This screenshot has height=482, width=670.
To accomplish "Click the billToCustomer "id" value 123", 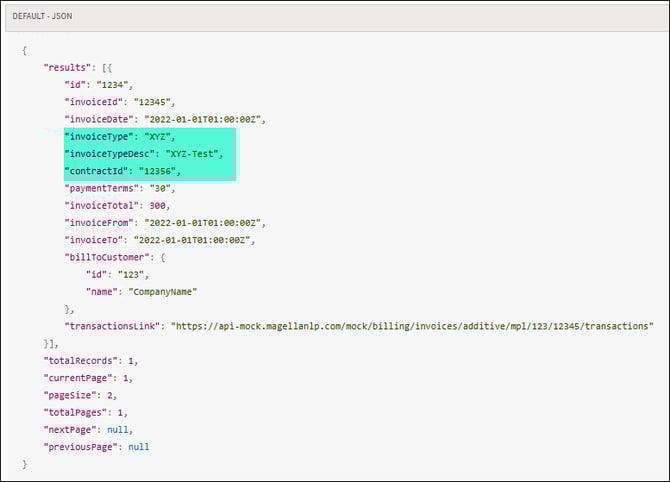I will pos(131,274).
